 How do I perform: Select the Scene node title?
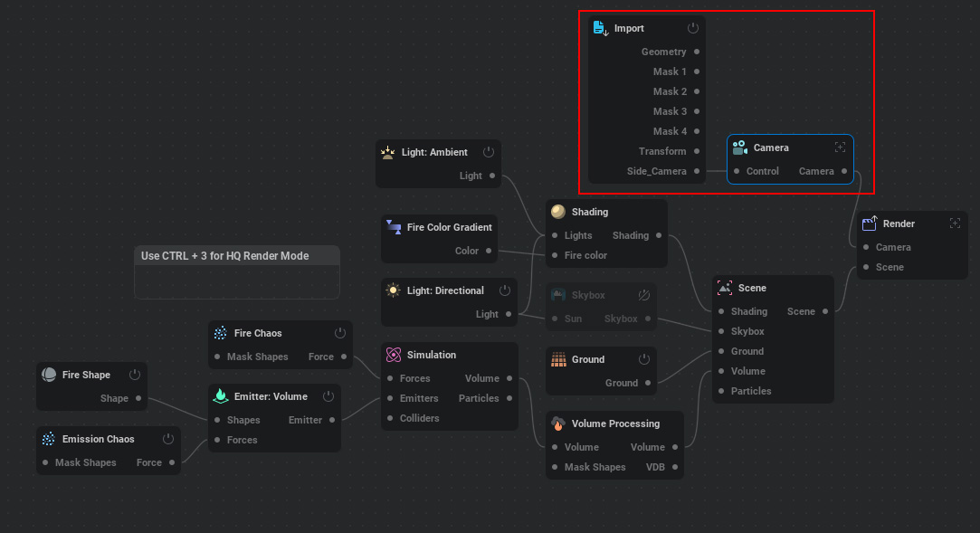pos(752,288)
